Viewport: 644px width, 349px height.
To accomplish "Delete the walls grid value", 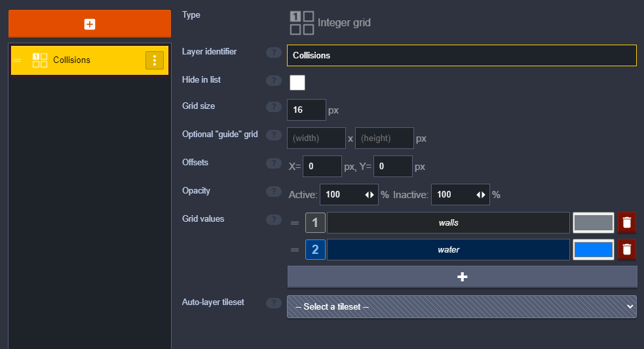I will pos(627,222).
